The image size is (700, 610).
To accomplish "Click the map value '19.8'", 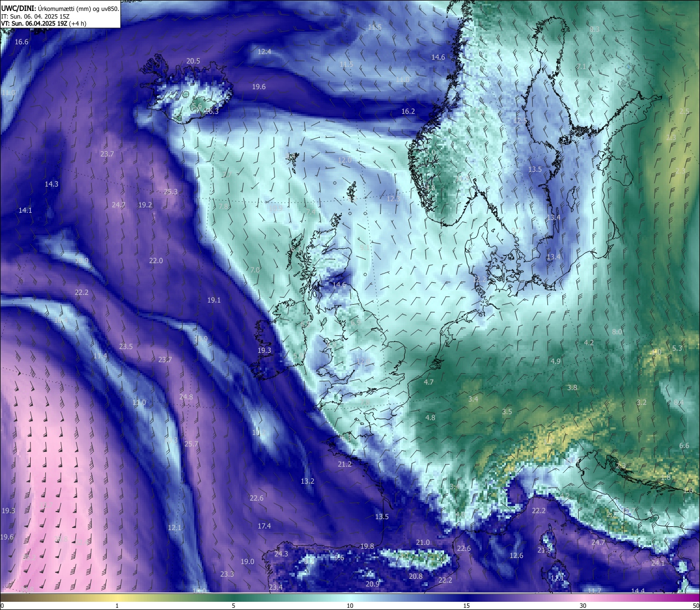I will (367, 546).
